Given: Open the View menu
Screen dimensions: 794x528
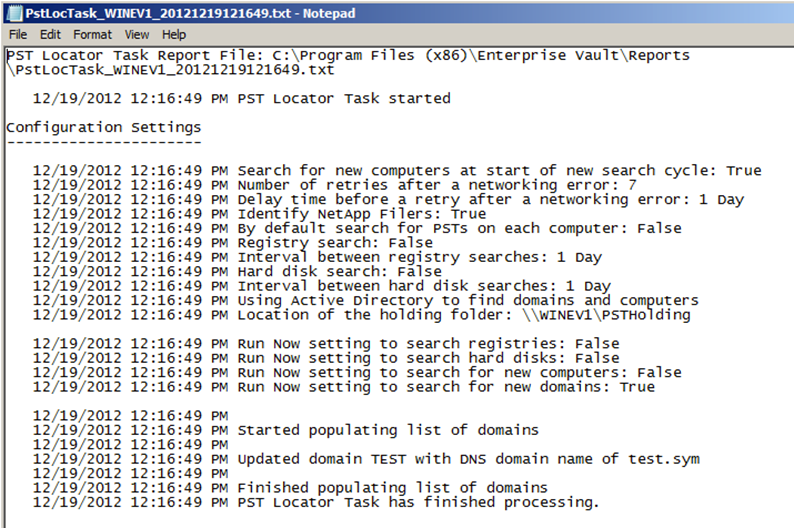Looking at the screenshot, I should (137, 34).
